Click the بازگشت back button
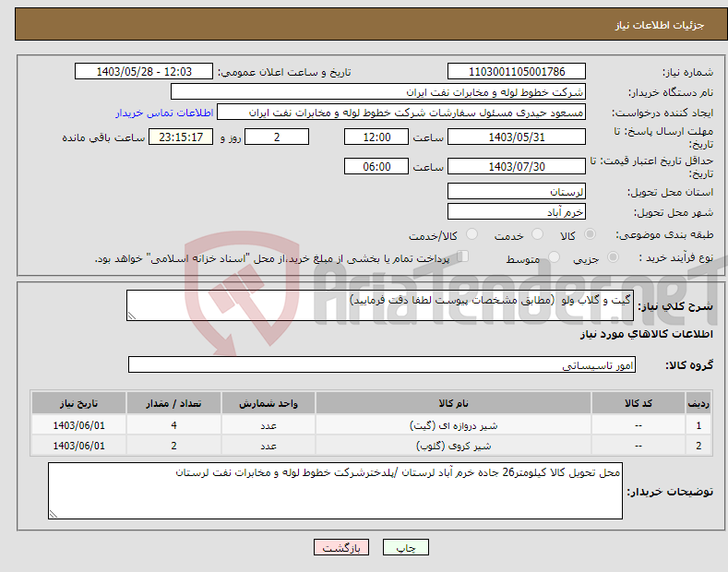The image size is (728, 572). pyautogui.click(x=341, y=548)
